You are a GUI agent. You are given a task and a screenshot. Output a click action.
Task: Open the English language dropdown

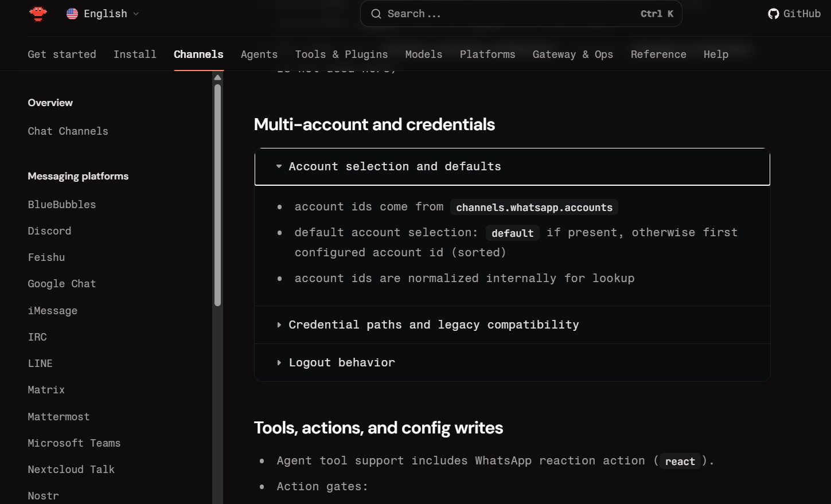pos(103,14)
